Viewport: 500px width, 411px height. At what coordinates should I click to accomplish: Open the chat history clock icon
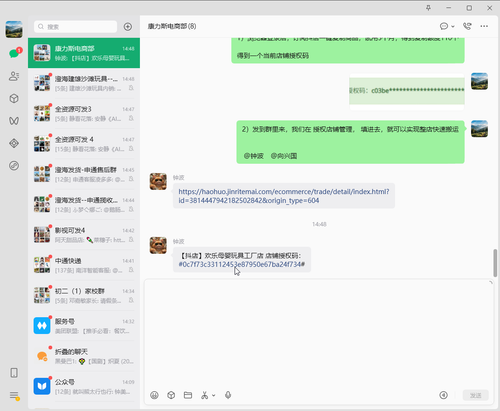[443, 395]
